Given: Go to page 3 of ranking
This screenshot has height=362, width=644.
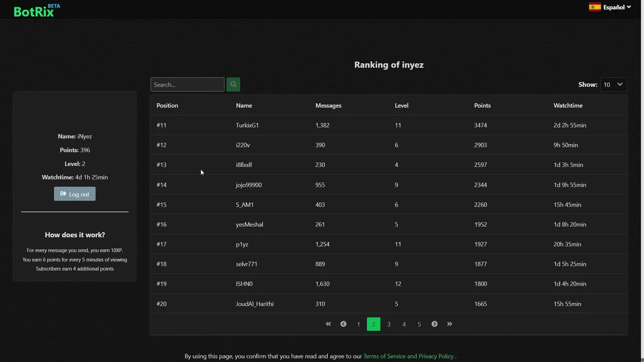Looking at the screenshot, I should click(389, 324).
